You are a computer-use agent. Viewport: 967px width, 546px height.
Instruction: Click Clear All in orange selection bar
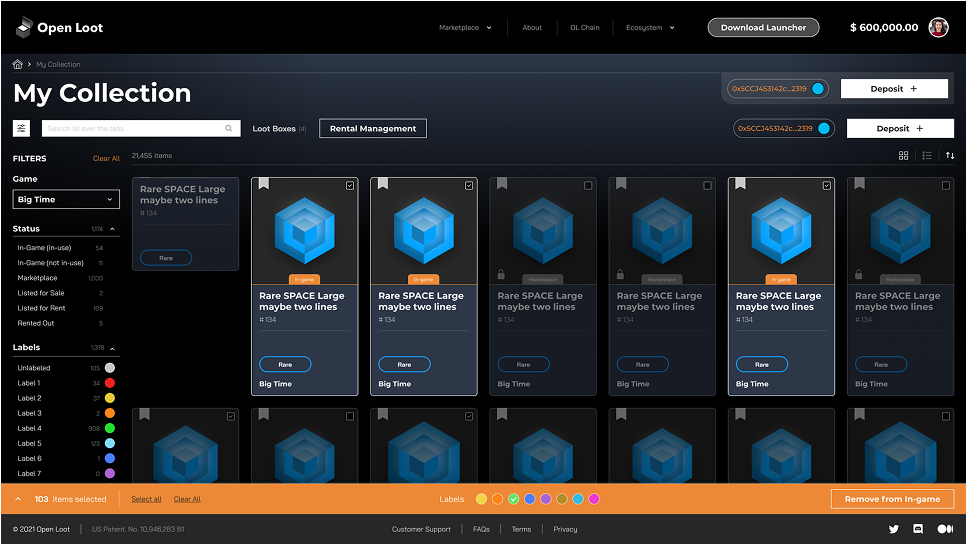[187, 499]
